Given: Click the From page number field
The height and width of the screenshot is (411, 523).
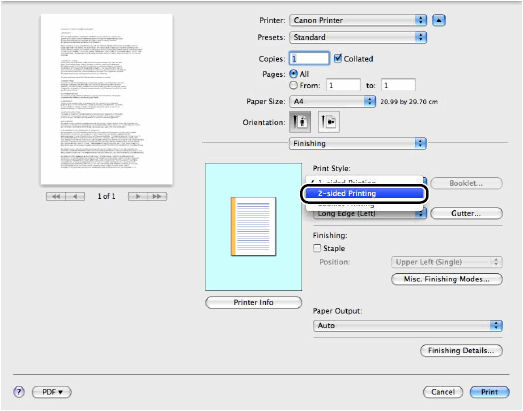Looking at the screenshot, I should point(343,85).
